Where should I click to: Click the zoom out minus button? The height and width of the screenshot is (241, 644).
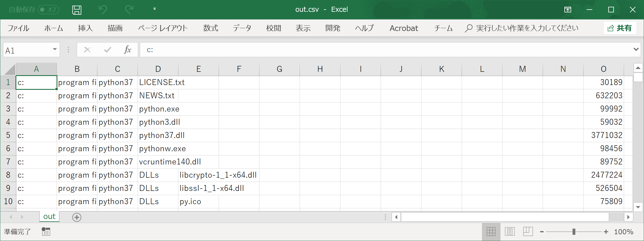(542, 232)
